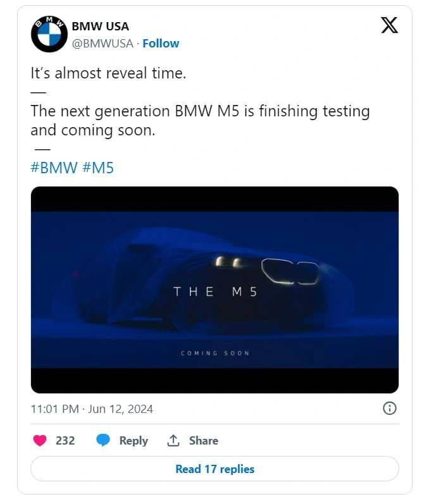Viewport: 429px width, 504px height.
Task: Click the Share text label
Action: (203, 441)
